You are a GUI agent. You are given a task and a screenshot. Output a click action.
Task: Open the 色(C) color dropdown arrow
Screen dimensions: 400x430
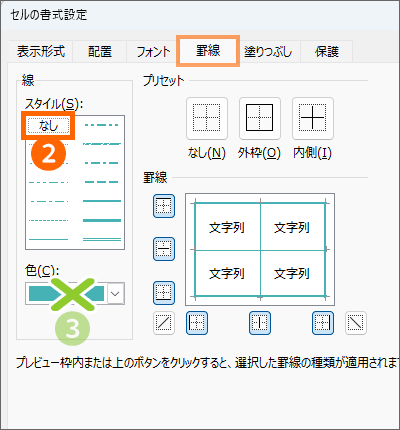click(x=115, y=294)
